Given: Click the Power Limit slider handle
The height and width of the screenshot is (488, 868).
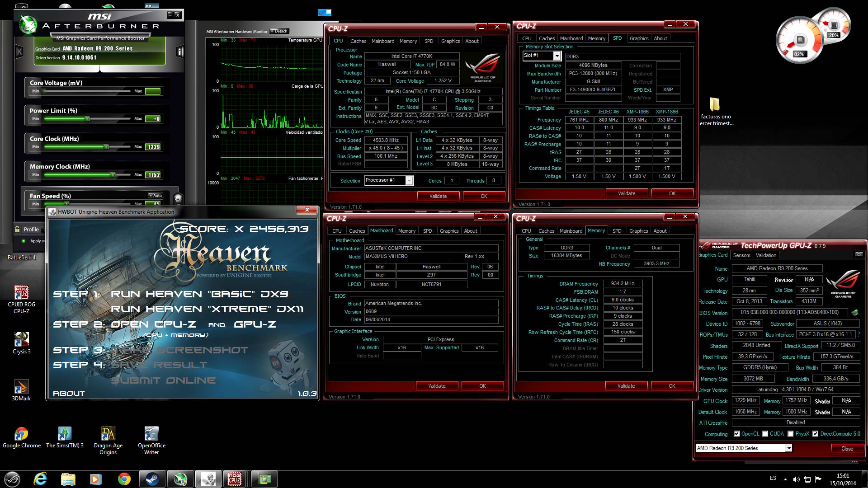Looking at the screenshot, I should pos(87,119).
